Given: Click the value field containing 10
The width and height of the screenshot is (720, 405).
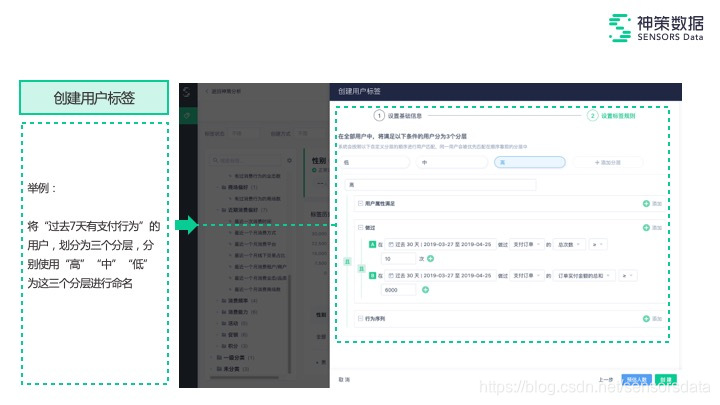Looking at the screenshot, I should pyautogui.click(x=398, y=259).
